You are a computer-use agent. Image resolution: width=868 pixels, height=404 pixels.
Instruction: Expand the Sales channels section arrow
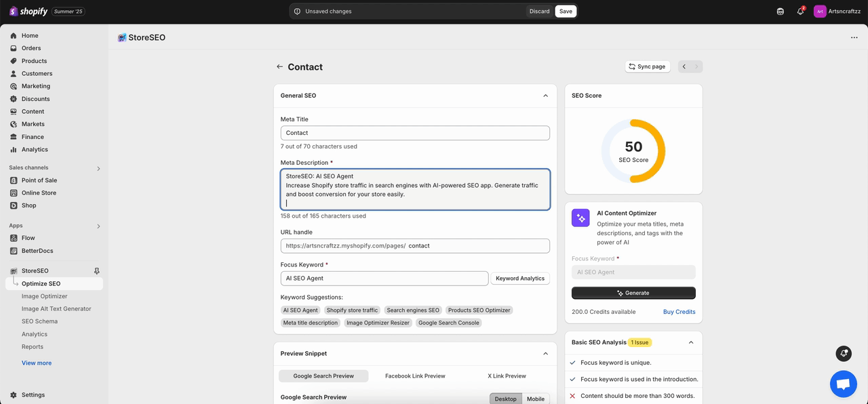[x=98, y=168]
